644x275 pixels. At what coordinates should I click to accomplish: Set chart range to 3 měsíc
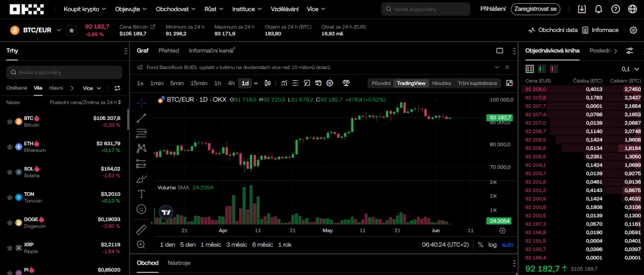click(236, 245)
